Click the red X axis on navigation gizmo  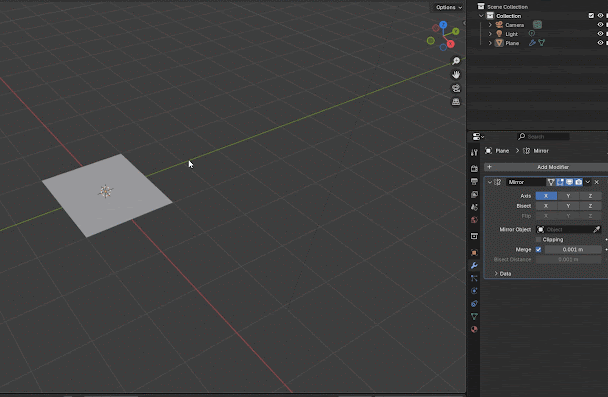click(451, 44)
